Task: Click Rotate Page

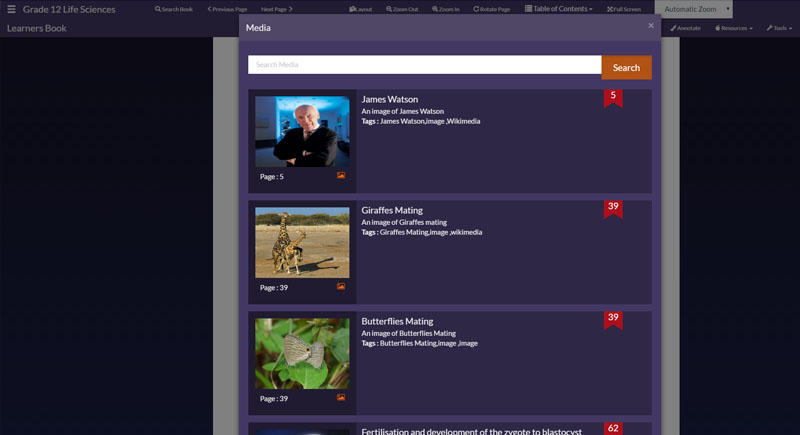Action: pyautogui.click(x=491, y=9)
